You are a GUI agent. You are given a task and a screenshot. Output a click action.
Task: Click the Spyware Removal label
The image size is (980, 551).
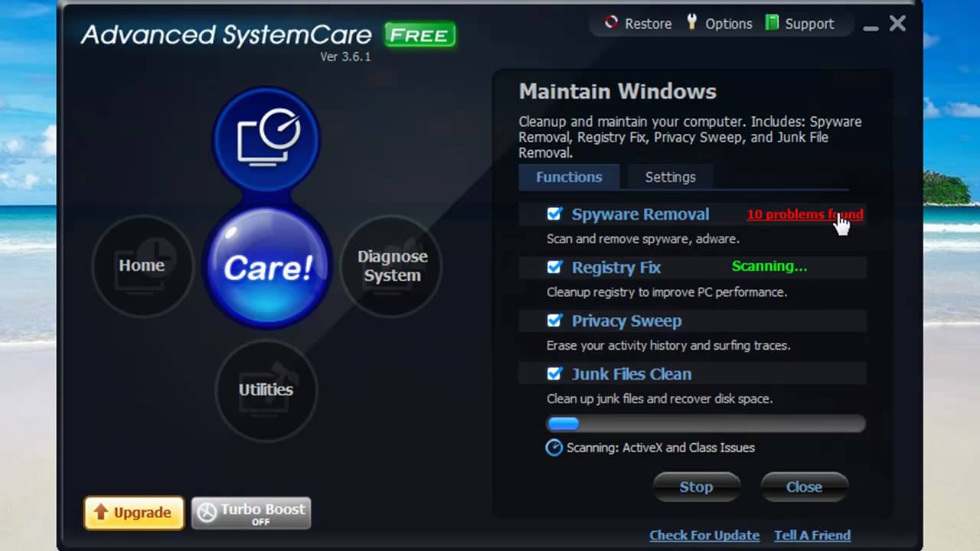640,214
